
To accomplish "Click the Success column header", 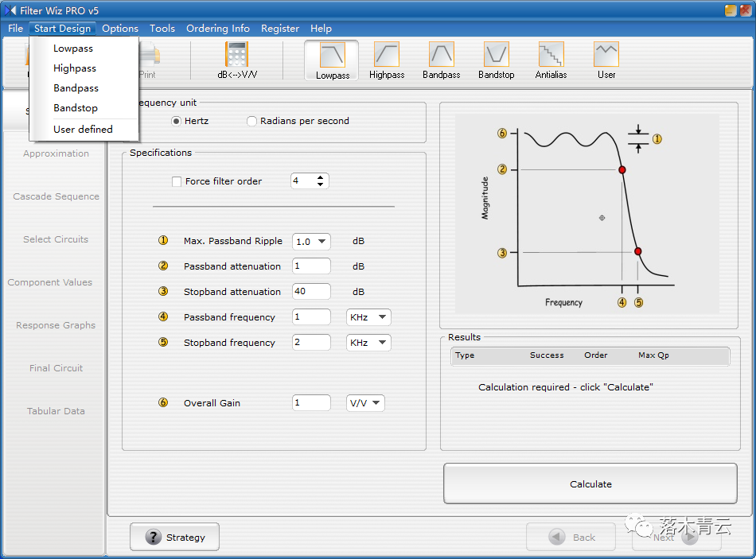I will (547, 355).
